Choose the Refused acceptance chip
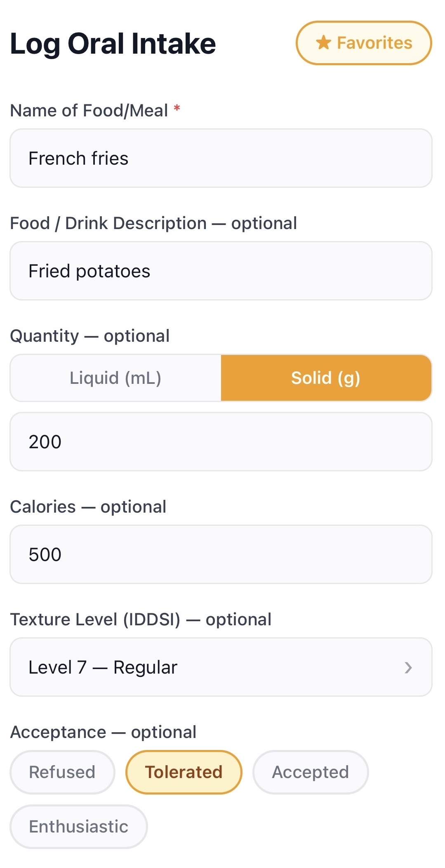 click(62, 772)
